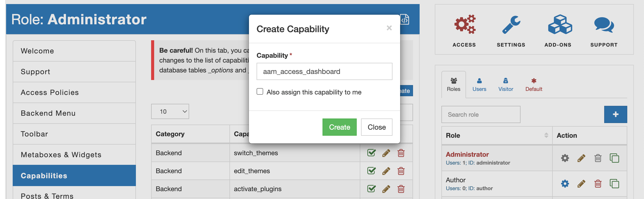
Task: Delete the Author role trash icon
Action: (598, 184)
